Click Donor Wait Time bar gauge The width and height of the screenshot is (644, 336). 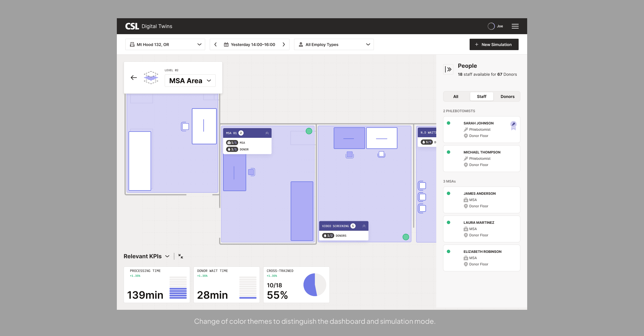point(248,288)
